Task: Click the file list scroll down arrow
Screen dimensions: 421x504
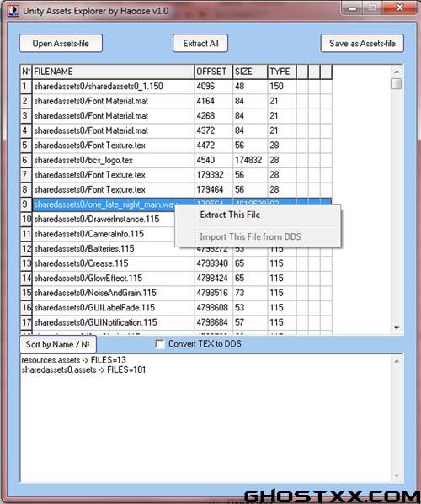Action: [x=397, y=328]
